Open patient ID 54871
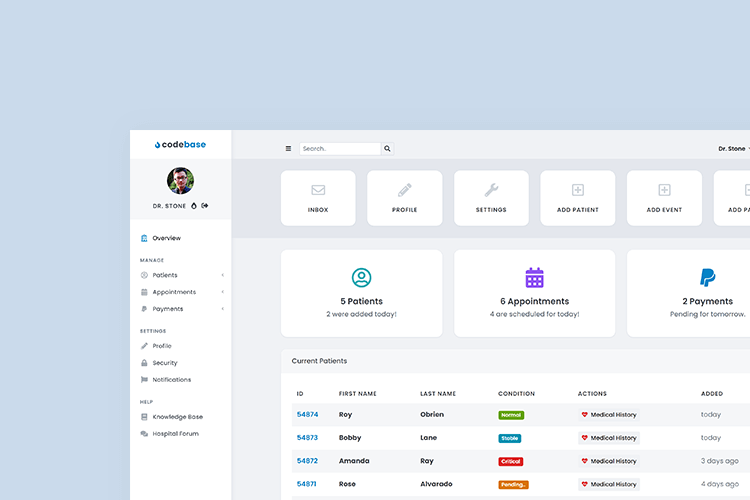Viewport: 750px width, 500px height. coord(307,484)
